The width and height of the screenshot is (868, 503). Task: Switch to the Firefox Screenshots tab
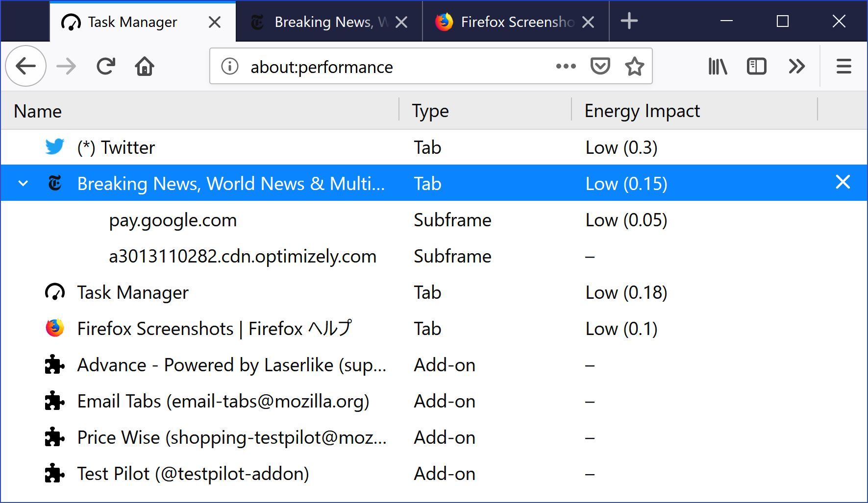tap(516, 22)
